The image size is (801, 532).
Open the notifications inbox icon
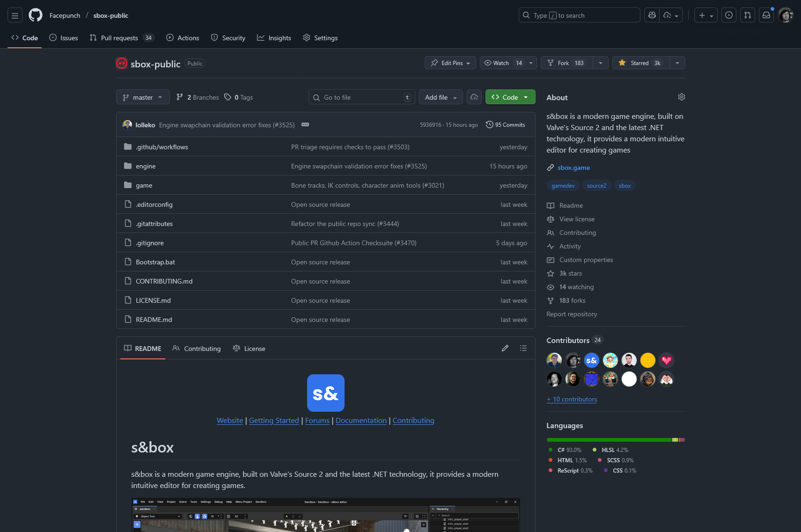click(x=766, y=15)
